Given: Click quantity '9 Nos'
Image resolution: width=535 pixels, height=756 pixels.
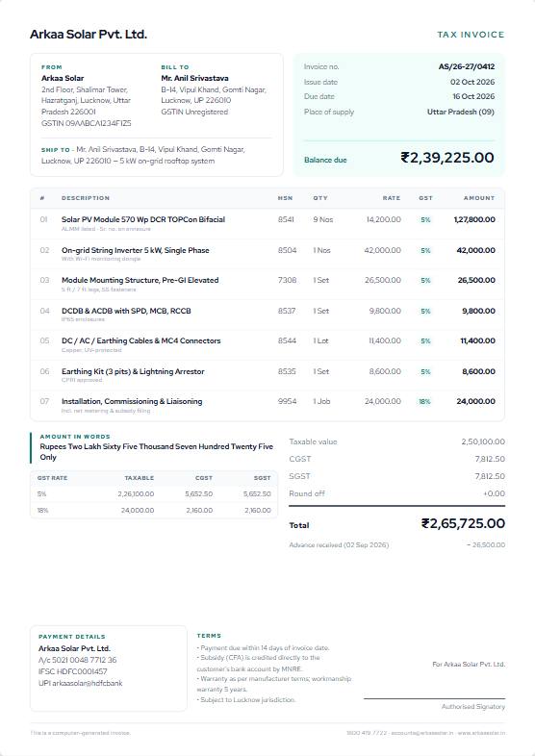Looking at the screenshot, I should coord(322,219).
